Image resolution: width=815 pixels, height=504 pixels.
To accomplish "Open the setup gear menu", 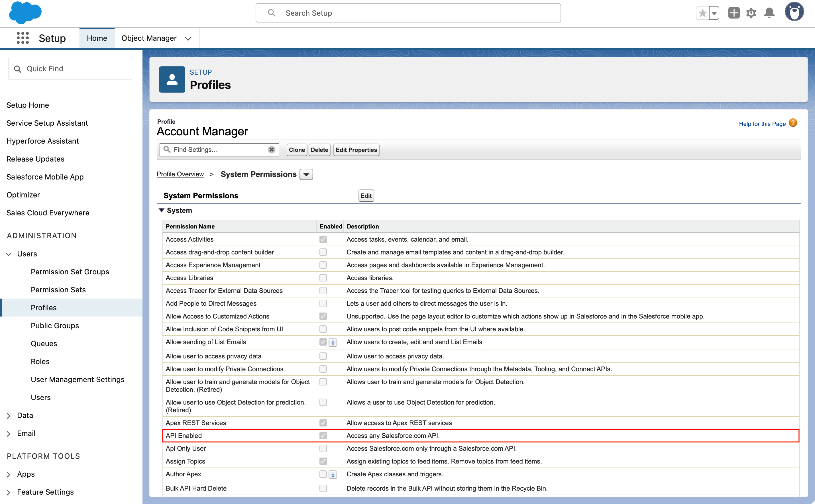I will click(751, 13).
